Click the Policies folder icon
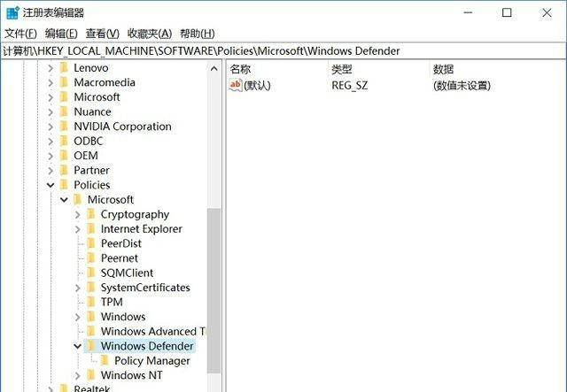 [64, 185]
